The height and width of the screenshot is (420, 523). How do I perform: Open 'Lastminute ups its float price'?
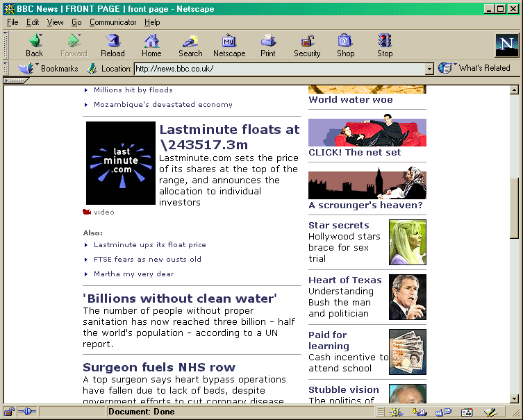(x=150, y=244)
